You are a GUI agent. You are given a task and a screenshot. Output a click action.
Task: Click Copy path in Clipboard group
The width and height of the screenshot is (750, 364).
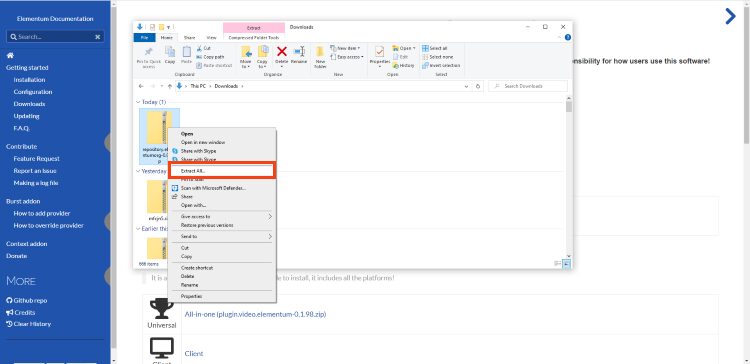[210, 57]
